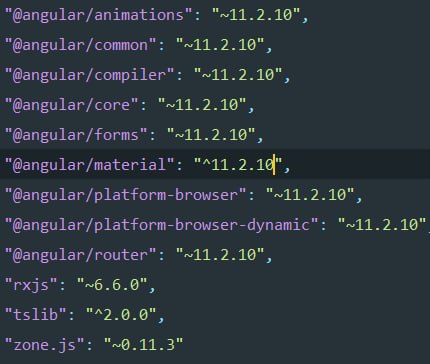The width and height of the screenshot is (430, 364).
Task: Click the "tslib" key text
Action: [35, 315]
